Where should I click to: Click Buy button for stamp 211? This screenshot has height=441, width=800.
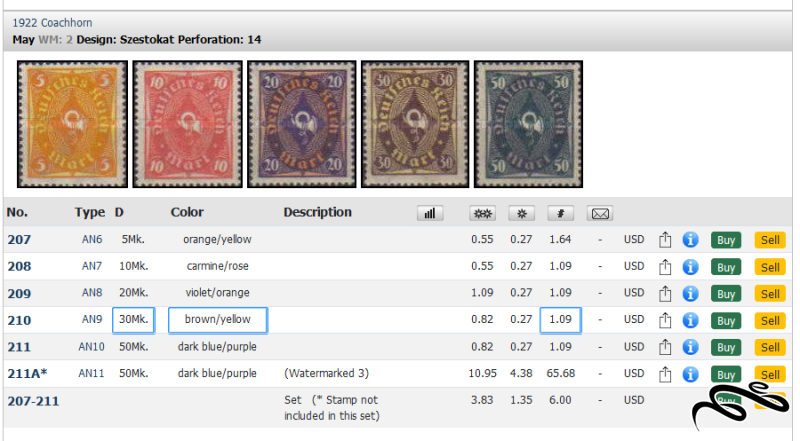(x=726, y=348)
